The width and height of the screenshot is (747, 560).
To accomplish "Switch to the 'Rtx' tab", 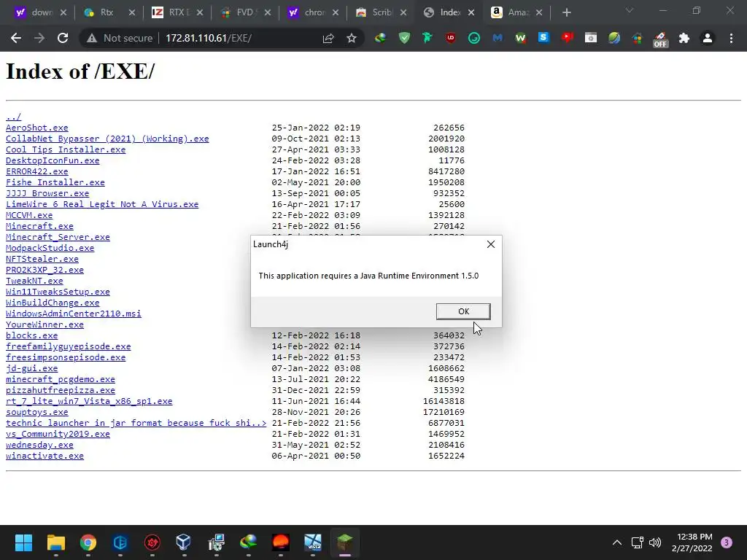I will pos(109,12).
